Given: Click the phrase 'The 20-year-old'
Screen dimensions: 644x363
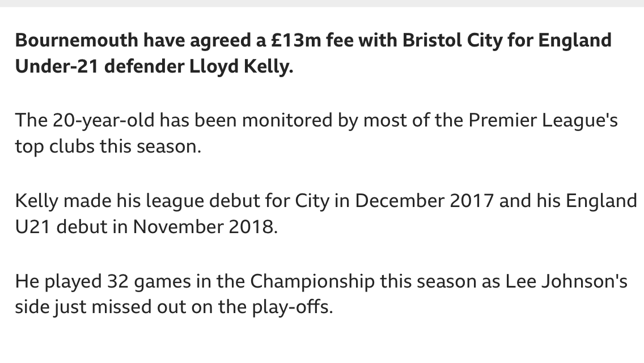Looking at the screenshot, I should click(x=84, y=121).
